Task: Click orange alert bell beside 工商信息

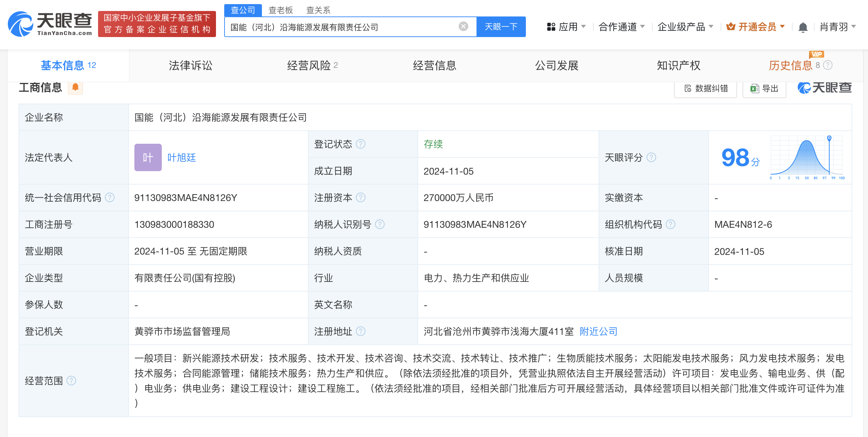Action: [75, 87]
